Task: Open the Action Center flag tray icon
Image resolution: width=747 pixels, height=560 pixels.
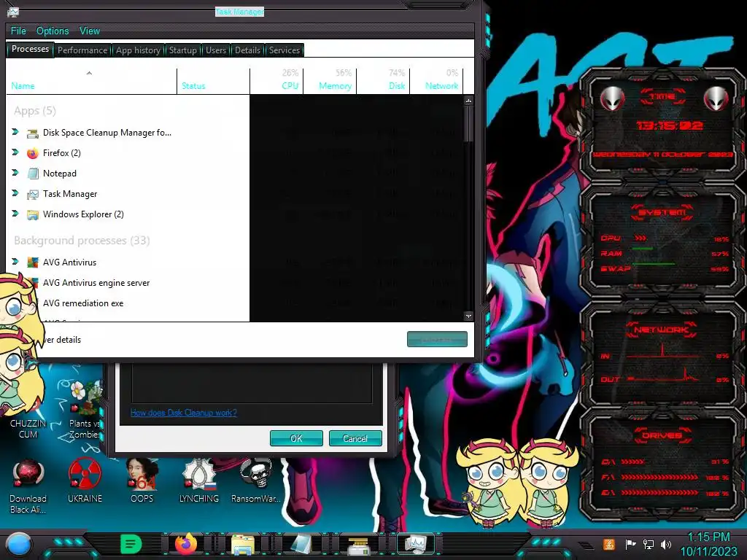Action: pos(631,544)
